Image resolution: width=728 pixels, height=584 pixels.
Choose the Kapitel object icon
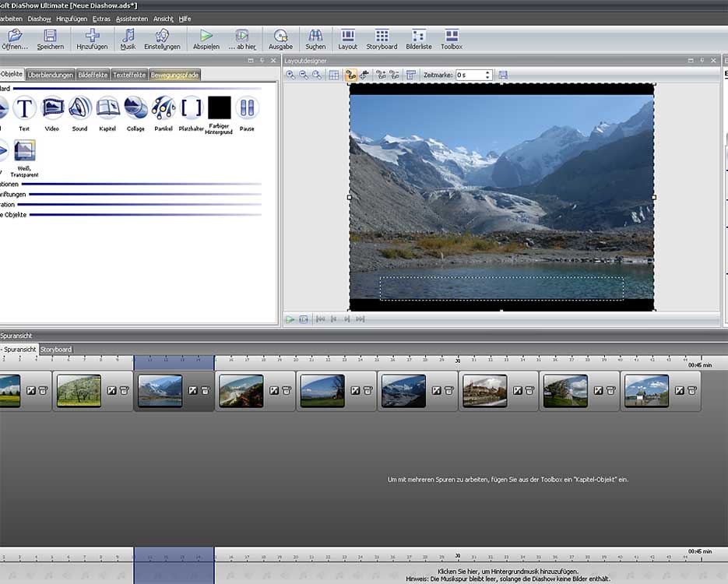(107, 108)
